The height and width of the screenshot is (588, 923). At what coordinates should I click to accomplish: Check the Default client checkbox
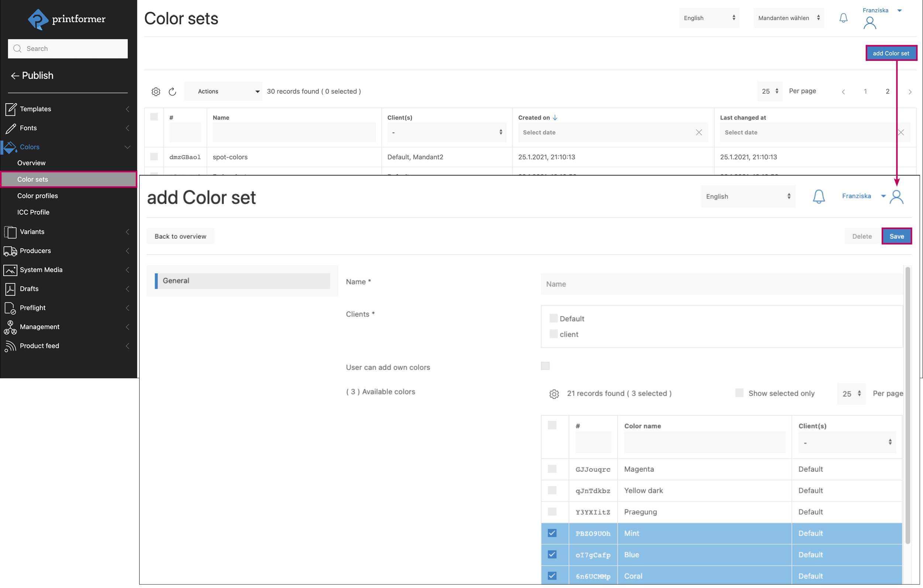point(553,318)
